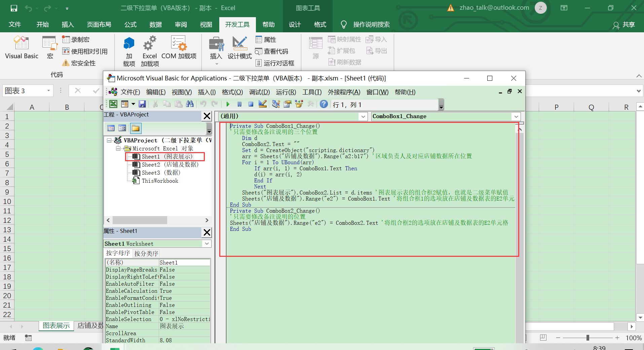
Task: Click the Find binoculars icon
Action: [190, 104]
